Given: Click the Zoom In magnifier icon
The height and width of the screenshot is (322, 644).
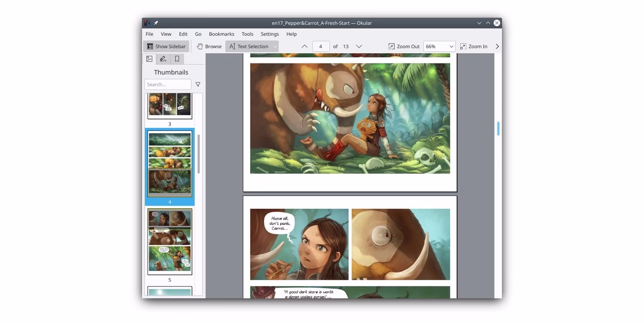Looking at the screenshot, I should [463, 47].
